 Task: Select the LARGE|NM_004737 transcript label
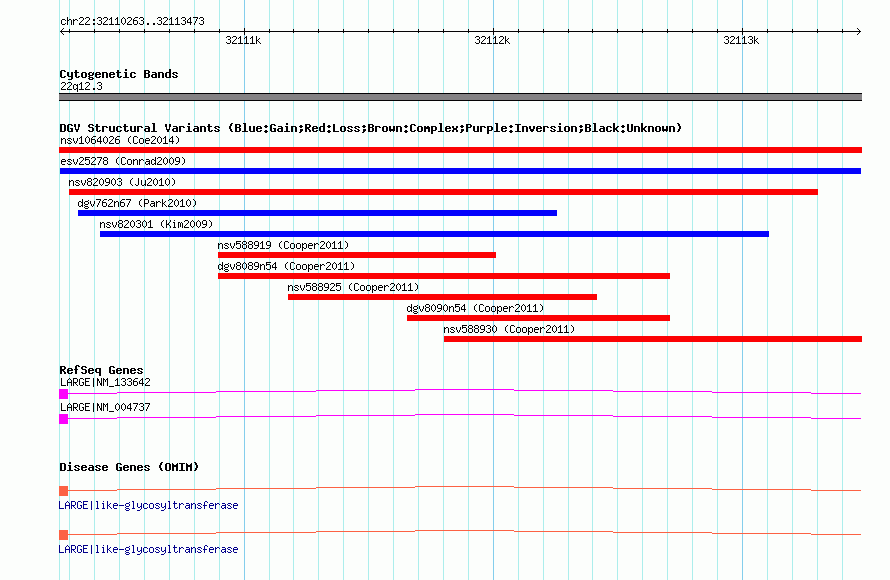(105, 407)
